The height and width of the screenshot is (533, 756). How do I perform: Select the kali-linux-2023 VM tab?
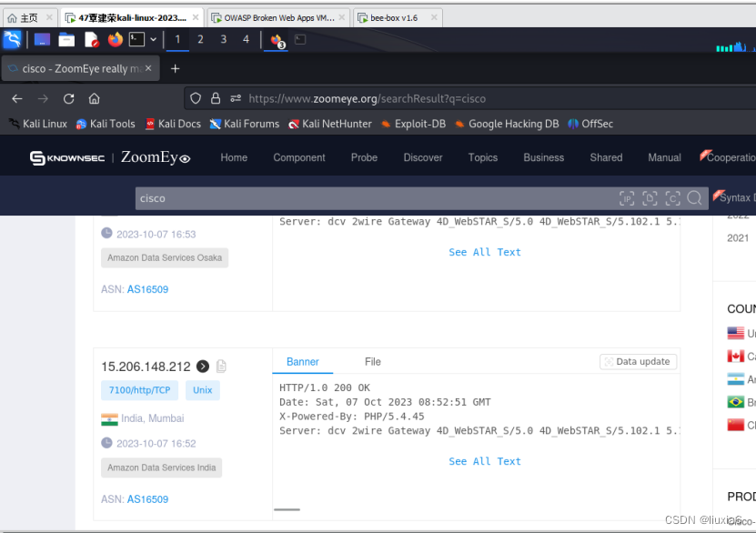tap(132, 18)
